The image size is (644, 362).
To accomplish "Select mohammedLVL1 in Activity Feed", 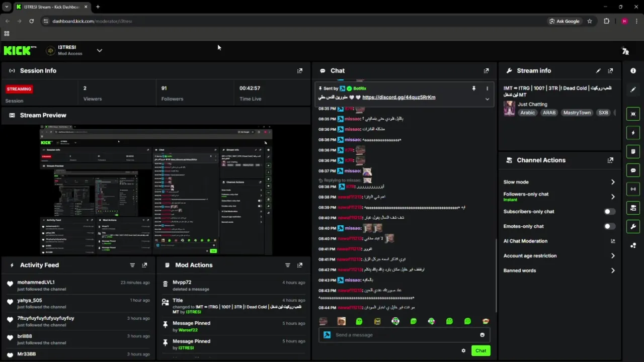I will click(x=36, y=283).
